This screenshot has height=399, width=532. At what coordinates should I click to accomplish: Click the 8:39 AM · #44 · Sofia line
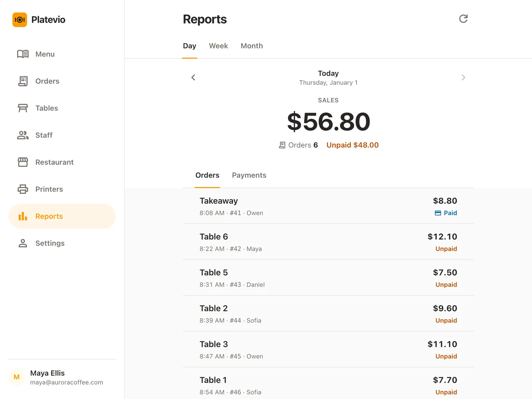pyautogui.click(x=230, y=320)
